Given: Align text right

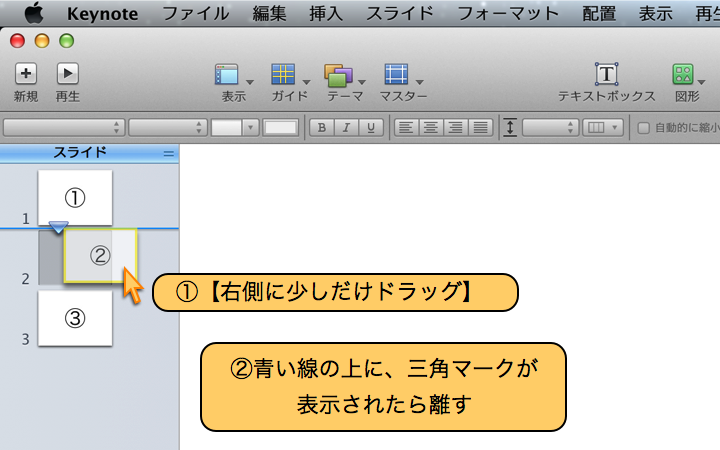Looking at the screenshot, I should coord(456,127).
